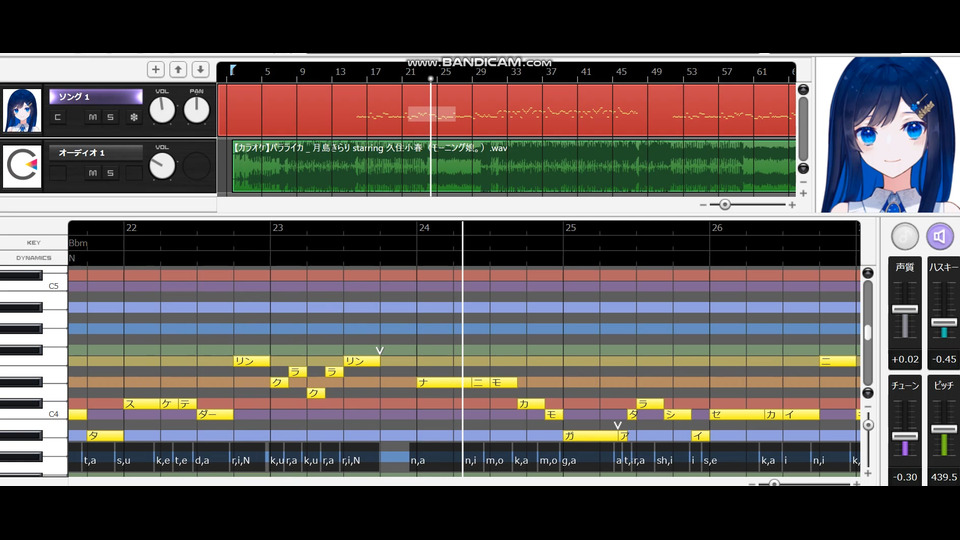Viewport: 960px width, 540px height.
Task: Click the オーディオ 1 VOL knob
Action: [x=162, y=166]
